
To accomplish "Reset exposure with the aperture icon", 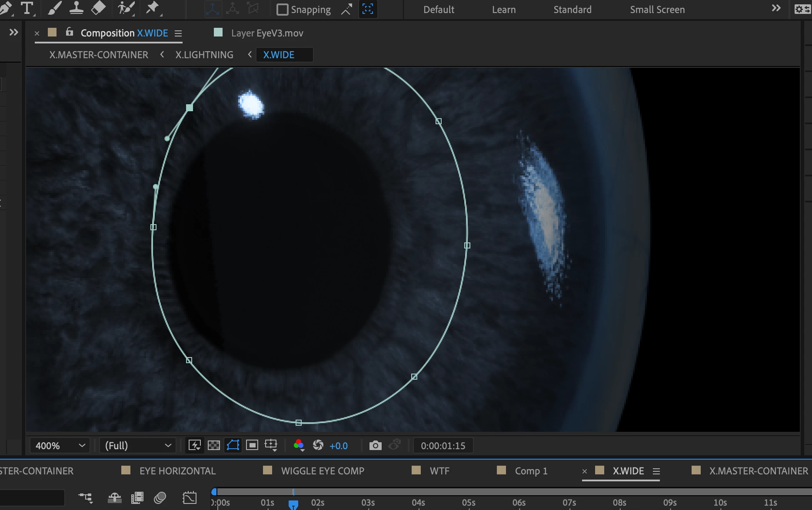I will tap(318, 445).
